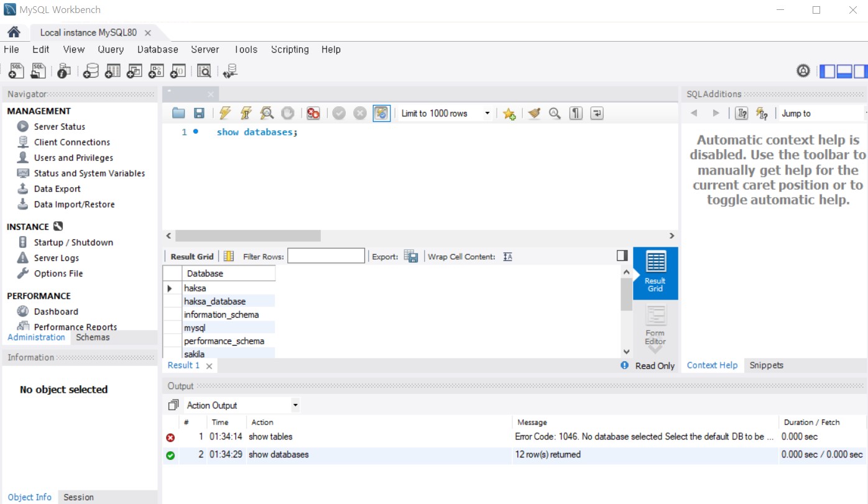Close the Result 1 tab
The image size is (868, 504).
tap(209, 366)
